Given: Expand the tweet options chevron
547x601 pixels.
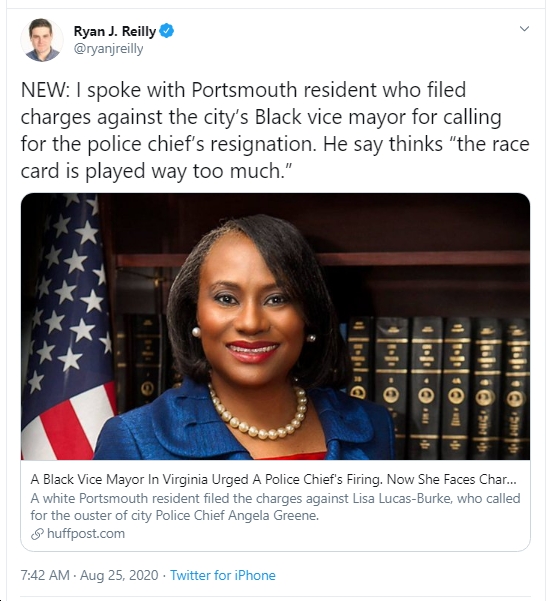Looking at the screenshot, I should [x=524, y=29].
